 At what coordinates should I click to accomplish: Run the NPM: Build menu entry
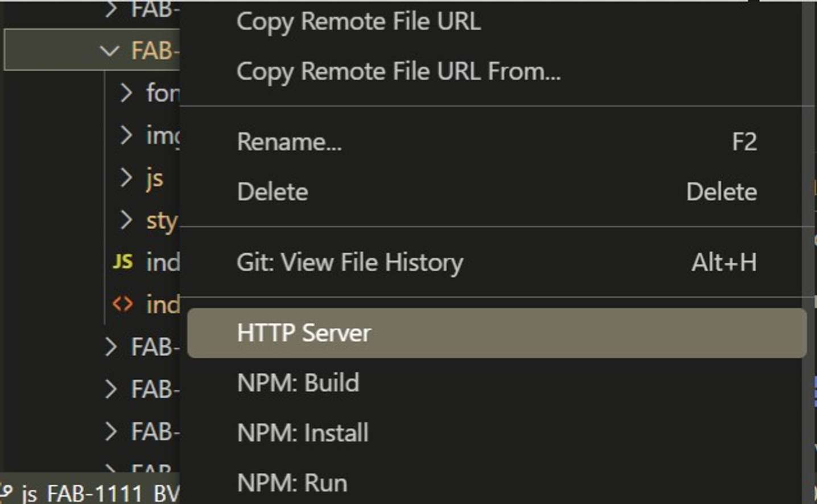298,383
